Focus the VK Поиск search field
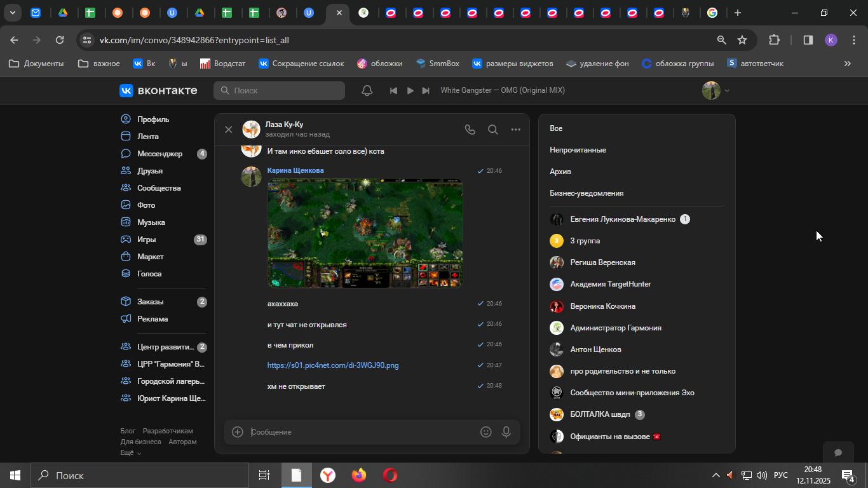This screenshot has height=488, width=868. pyautogui.click(x=280, y=91)
